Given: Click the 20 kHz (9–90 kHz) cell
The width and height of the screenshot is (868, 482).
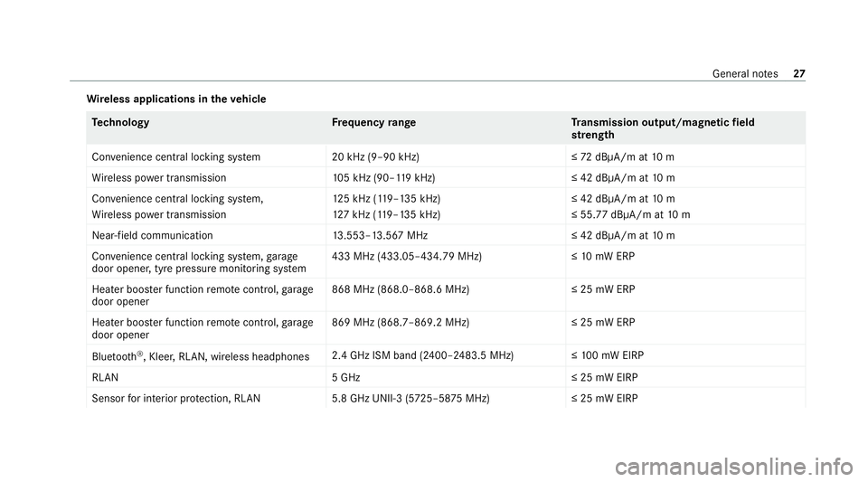Looking at the screenshot, I should [375, 156].
